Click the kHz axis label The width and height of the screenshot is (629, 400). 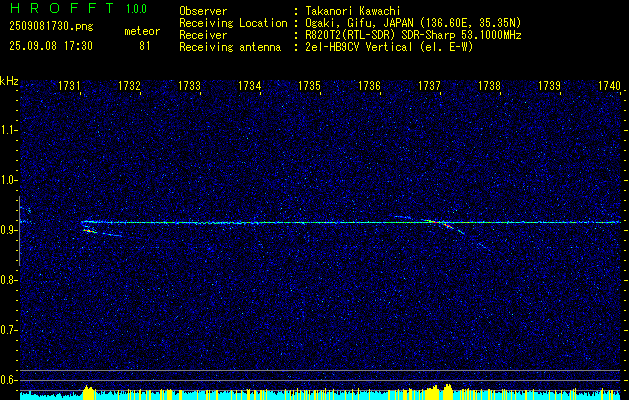click(x=9, y=81)
